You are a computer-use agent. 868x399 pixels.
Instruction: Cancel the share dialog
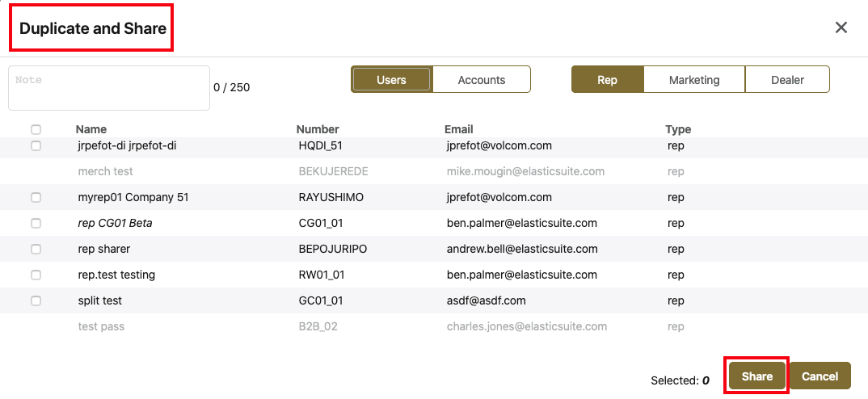click(x=820, y=376)
